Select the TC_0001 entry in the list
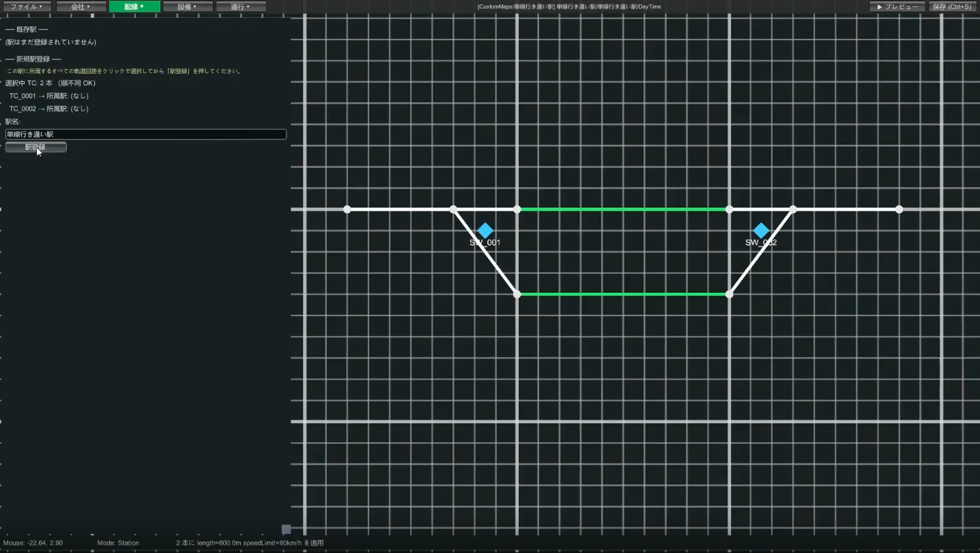The height and width of the screenshot is (553, 980). pyautogui.click(x=48, y=96)
